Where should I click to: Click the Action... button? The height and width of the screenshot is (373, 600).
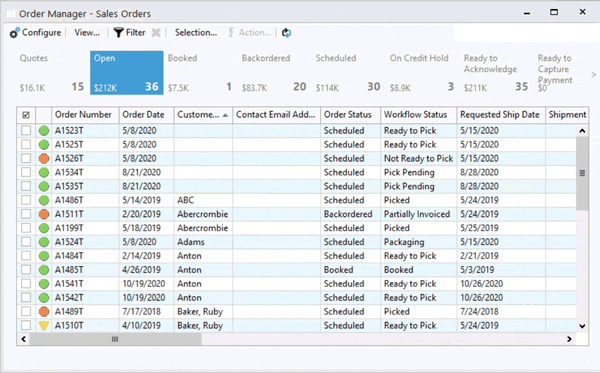click(x=250, y=33)
